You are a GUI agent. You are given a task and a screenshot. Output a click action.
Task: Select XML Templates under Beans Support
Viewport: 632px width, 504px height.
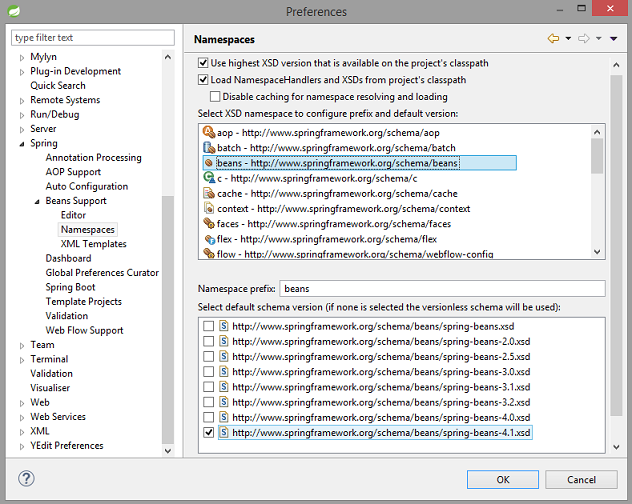pyautogui.click(x=94, y=244)
